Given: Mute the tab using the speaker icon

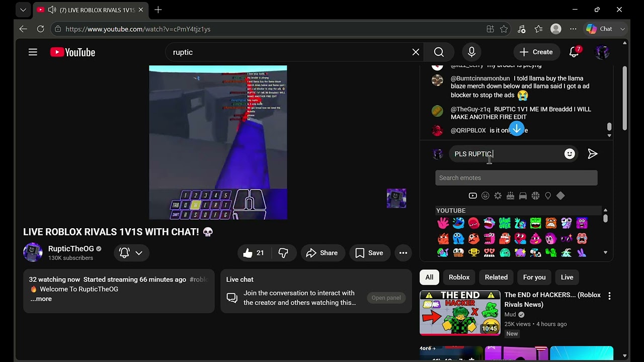Looking at the screenshot, I should (52, 10).
